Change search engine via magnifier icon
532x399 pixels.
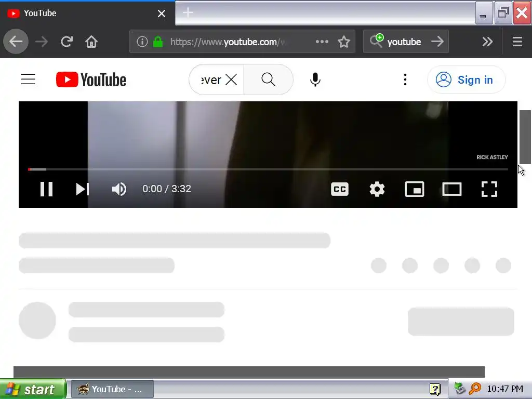(x=376, y=41)
